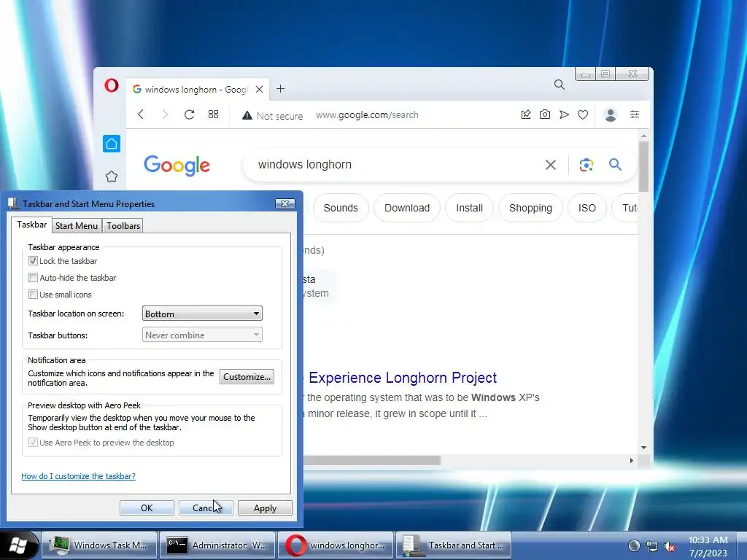The image size is (747, 560).
Task: Open the Opera profile account icon
Action: [x=611, y=114]
